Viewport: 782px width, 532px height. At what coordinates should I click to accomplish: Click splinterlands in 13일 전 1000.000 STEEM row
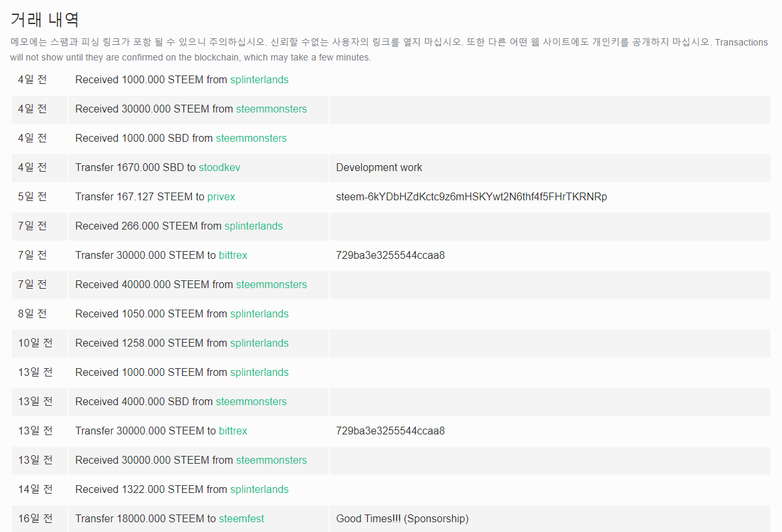(x=260, y=372)
